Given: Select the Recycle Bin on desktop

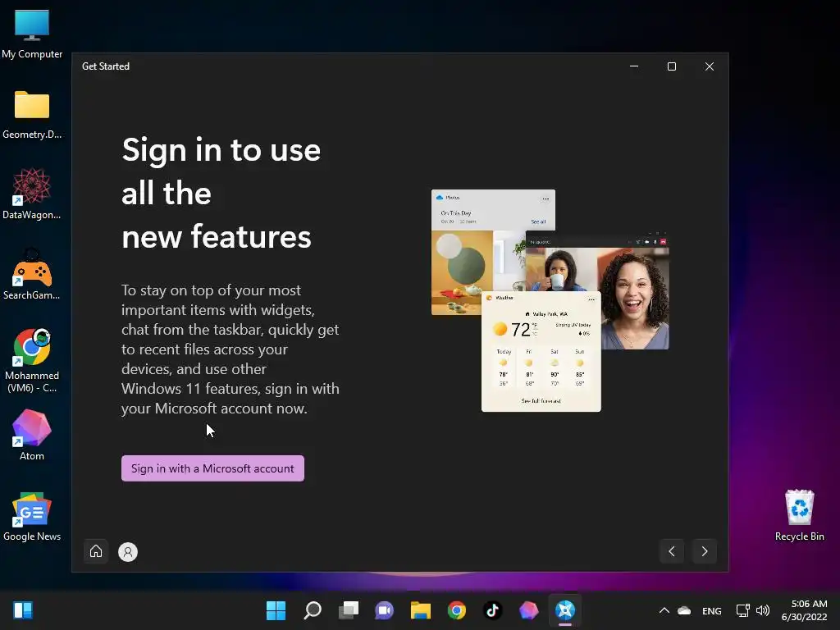Looking at the screenshot, I should pyautogui.click(x=799, y=515).
